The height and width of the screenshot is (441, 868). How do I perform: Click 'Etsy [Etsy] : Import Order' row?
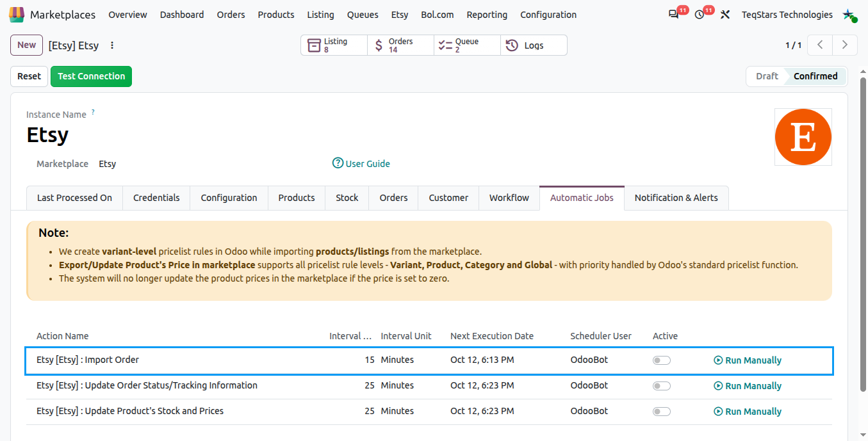point(429,360)
